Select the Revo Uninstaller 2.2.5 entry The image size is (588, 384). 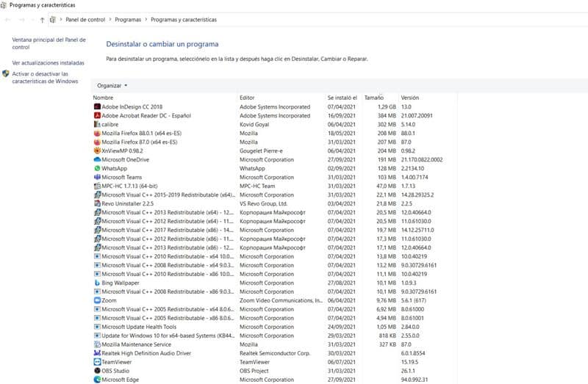[127, 203]
